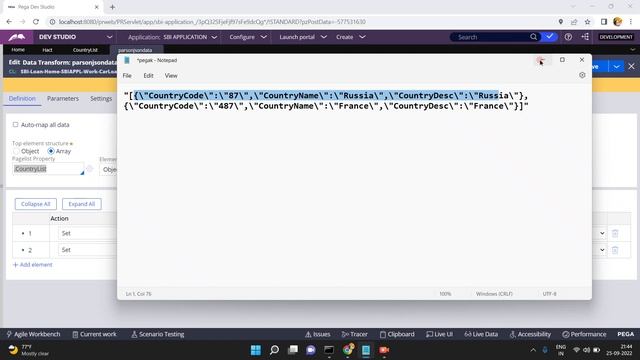Open Accessibility tool in footer
This screenshot has height=360, width=640.
click(530, 334)
